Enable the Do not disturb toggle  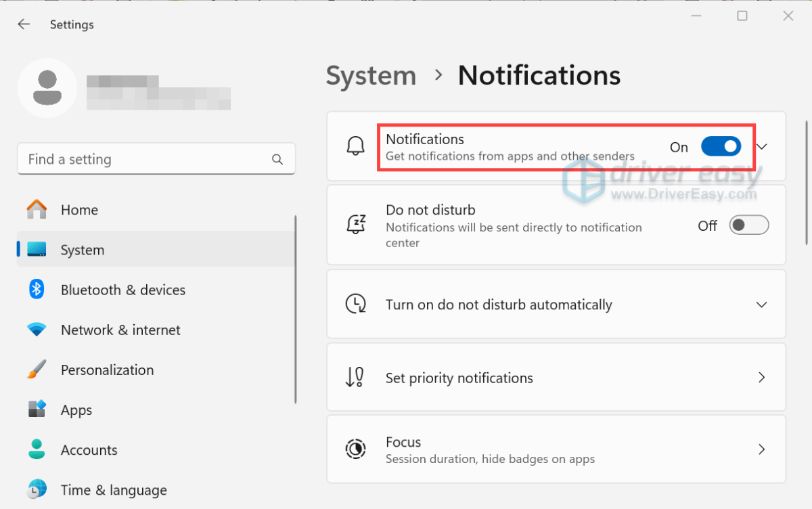[x=749, y=225]
